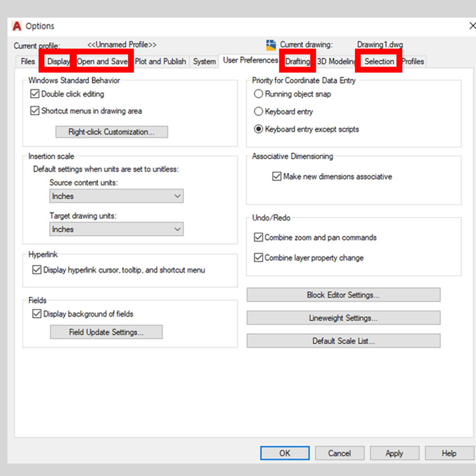Screen dimensions: 476x476
Task: Choose the Keyboard entry radio button
Action: pyautogui.click(x=258, y=112)
